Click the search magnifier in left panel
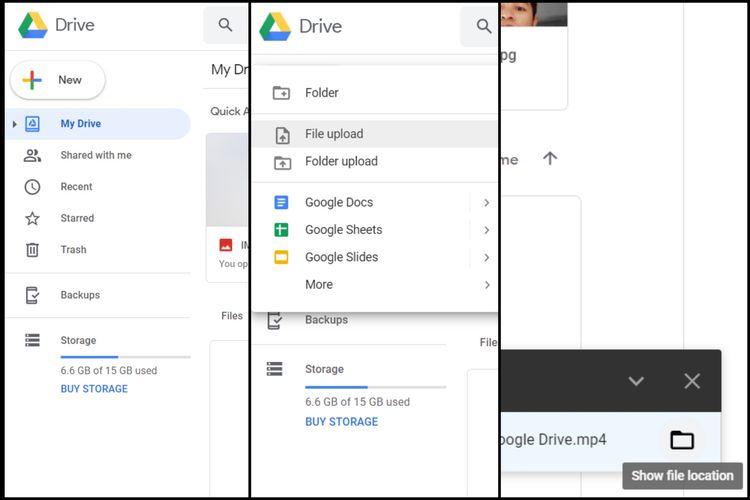Viewport: 750px width, 500px height. 225,25
